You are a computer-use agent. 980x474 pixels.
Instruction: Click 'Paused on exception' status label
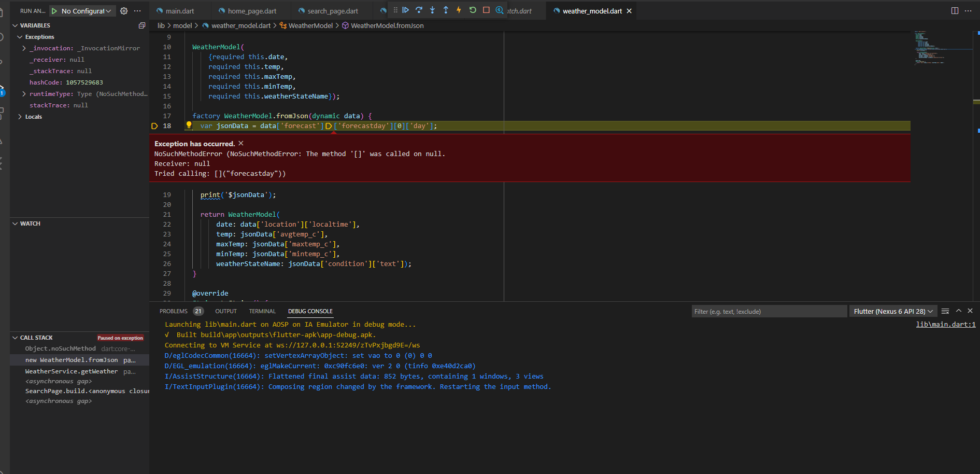click(x=120, y=338)
